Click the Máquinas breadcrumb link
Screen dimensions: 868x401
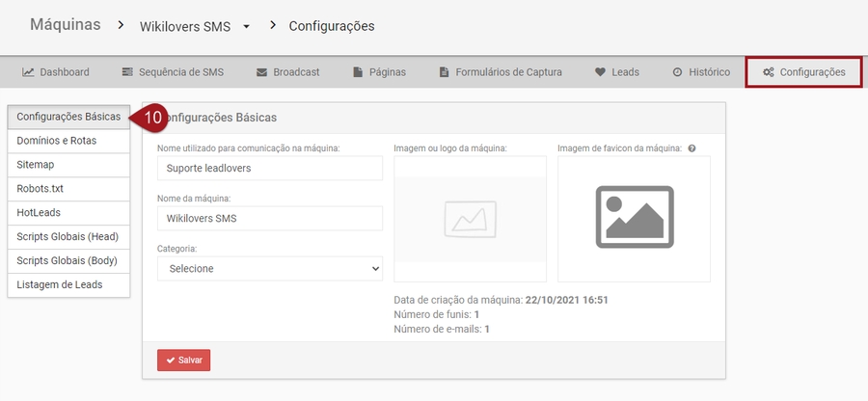pyautogui.click(x=65, y=25)
